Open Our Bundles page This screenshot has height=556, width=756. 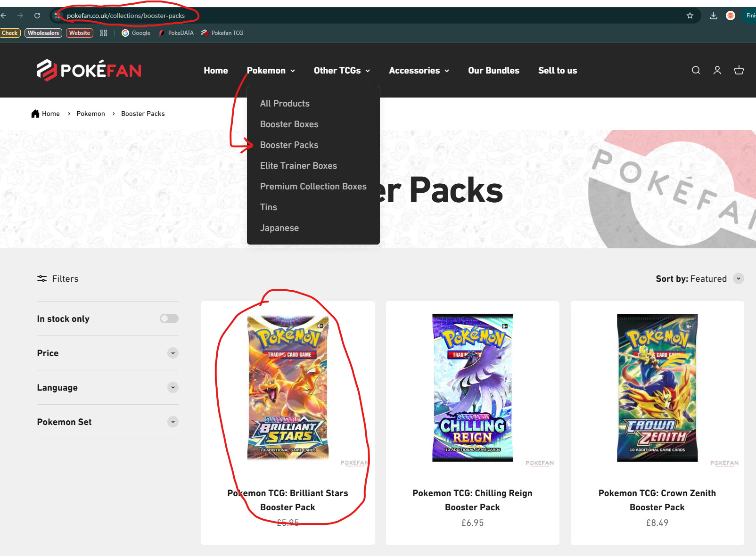click(493, 70)
